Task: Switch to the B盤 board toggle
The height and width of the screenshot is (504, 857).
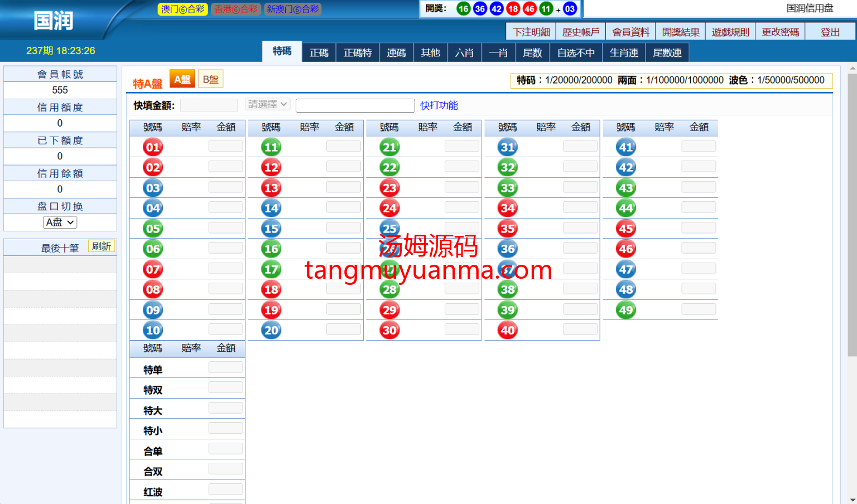Action: (210, 79)
